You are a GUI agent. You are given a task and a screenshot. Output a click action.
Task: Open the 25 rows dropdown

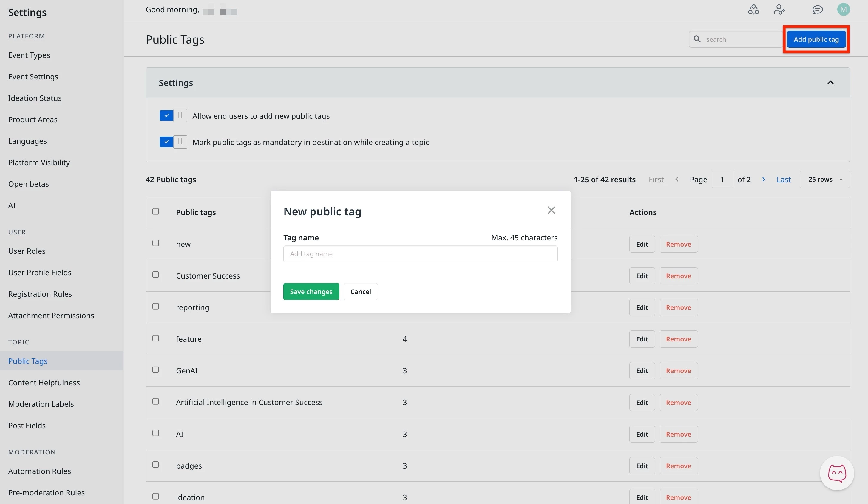[x=824, y=179]
